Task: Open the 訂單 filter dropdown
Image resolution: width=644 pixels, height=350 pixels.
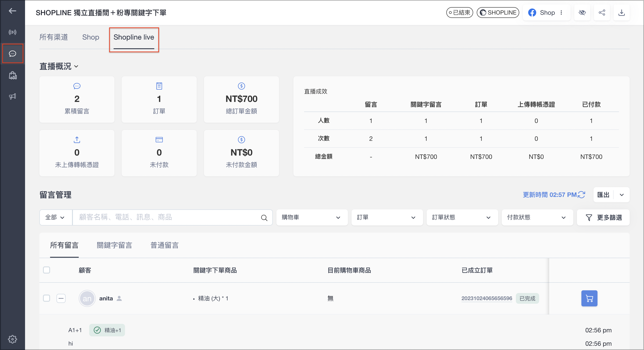Action: click(387, 217)
